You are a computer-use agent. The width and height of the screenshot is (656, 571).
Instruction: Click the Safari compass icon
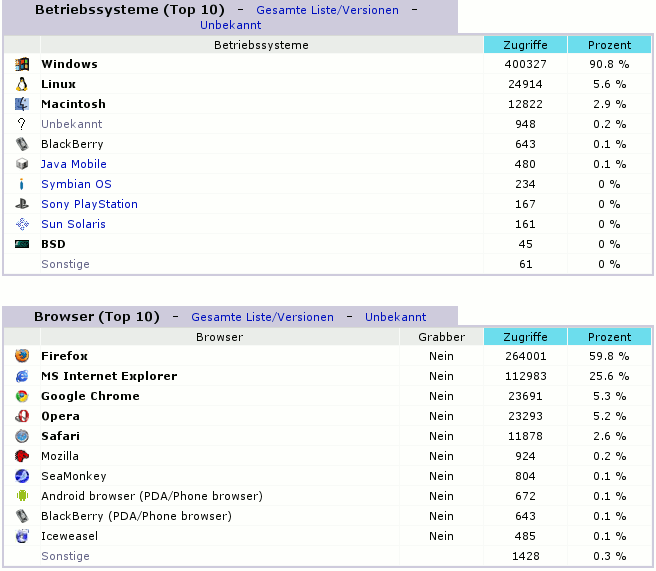(22, 436)
